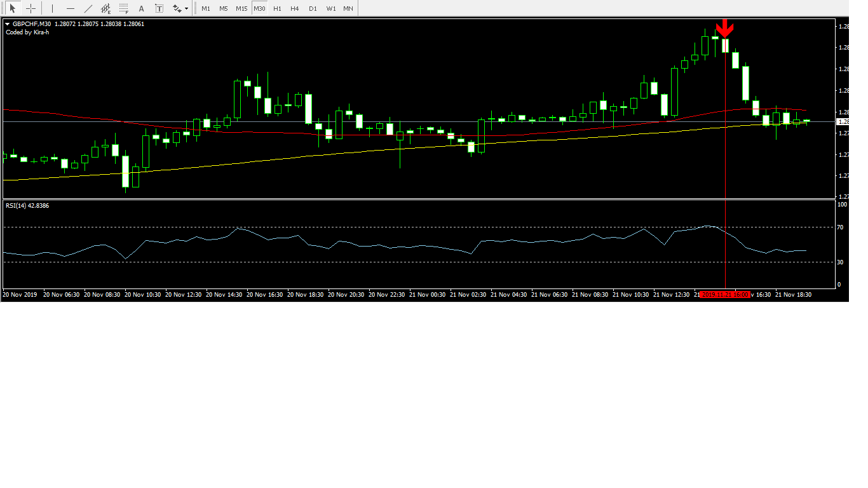The height and width of the screenshot is (488, 868).
Task: Draw a vertical line tool
Action: click(52, 8)
